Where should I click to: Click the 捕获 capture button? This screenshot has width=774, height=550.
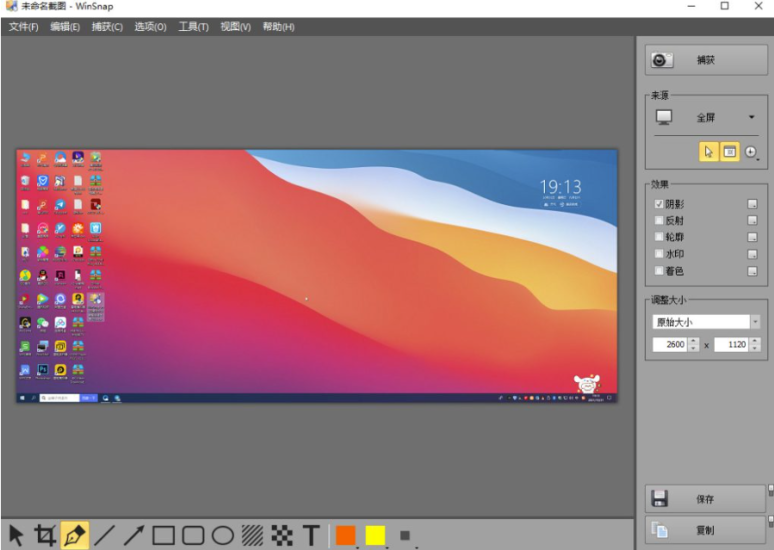coord(705,60)
